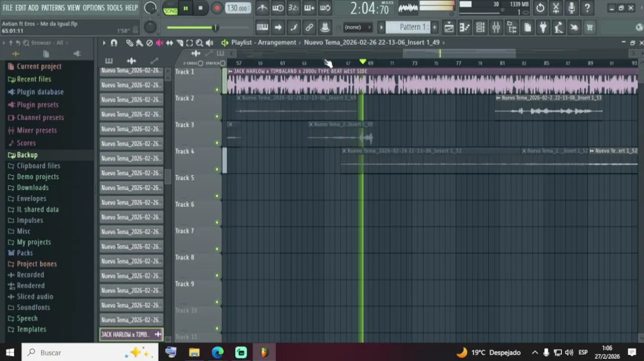Open the Mixer window icon

pyautogui.click(x=496, y=28)
